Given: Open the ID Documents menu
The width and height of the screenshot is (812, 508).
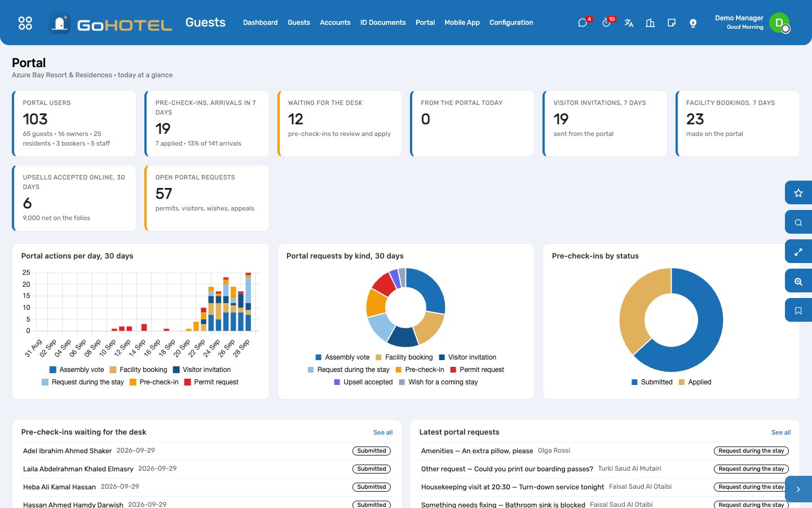Looking at the screenshot, I should coord(383,23).
